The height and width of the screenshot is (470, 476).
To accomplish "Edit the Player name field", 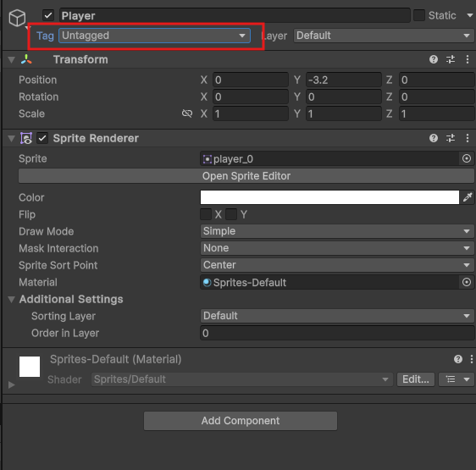I will click(235, 15).
